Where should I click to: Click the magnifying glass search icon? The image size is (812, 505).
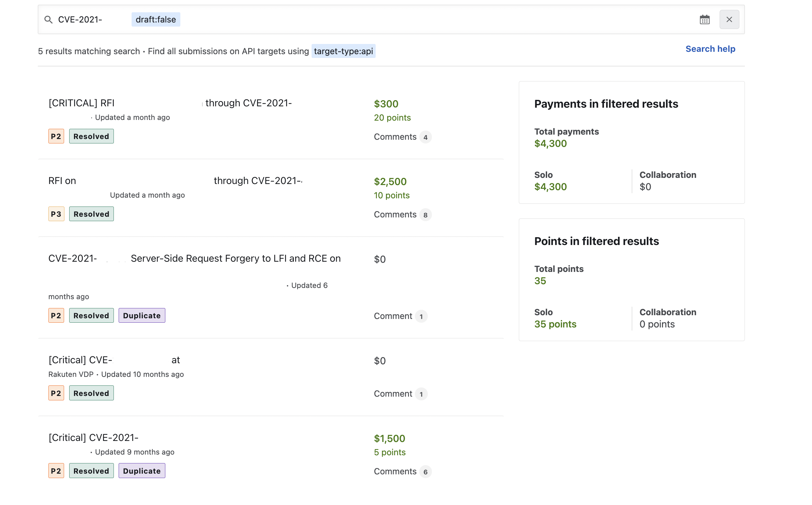pos(48,20)
